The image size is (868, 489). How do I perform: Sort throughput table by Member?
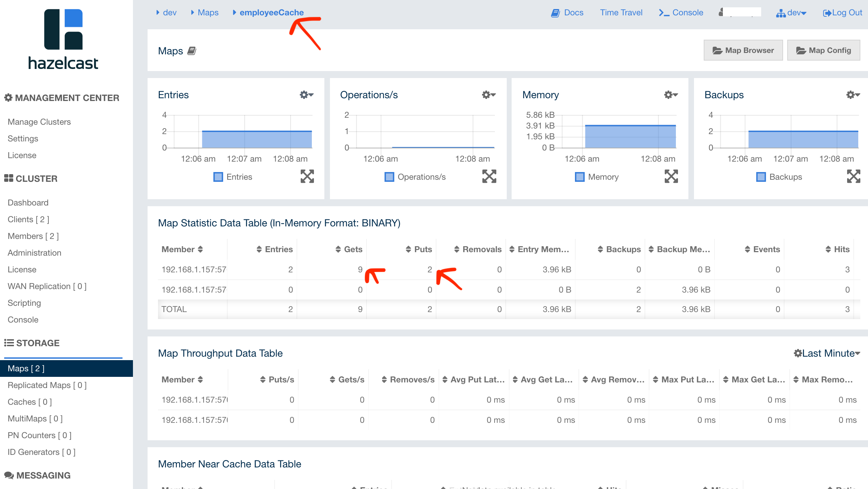(x=182, y=380)
